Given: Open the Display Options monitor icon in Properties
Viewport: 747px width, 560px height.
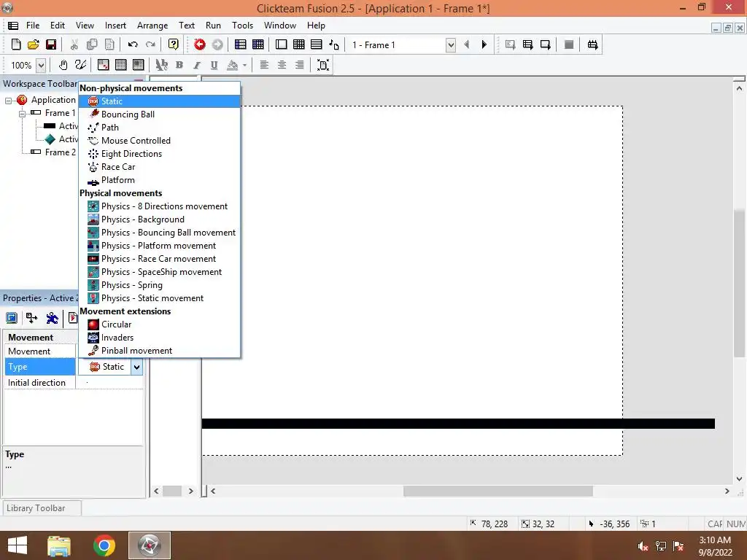Looking at the screenshot, I should (x=12, y=318).
